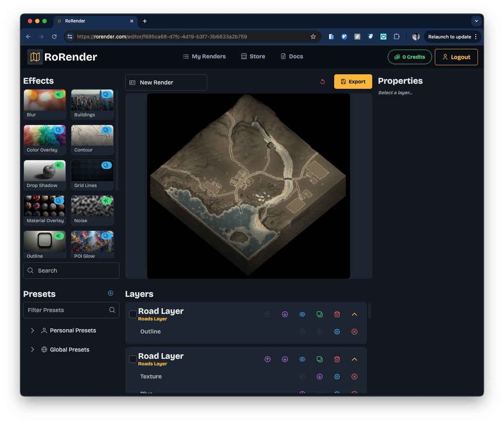Tick the checkbox of the Outline road layer
Image resolution: width=504 pixels, height=423 pixels.
pos(133,315)
